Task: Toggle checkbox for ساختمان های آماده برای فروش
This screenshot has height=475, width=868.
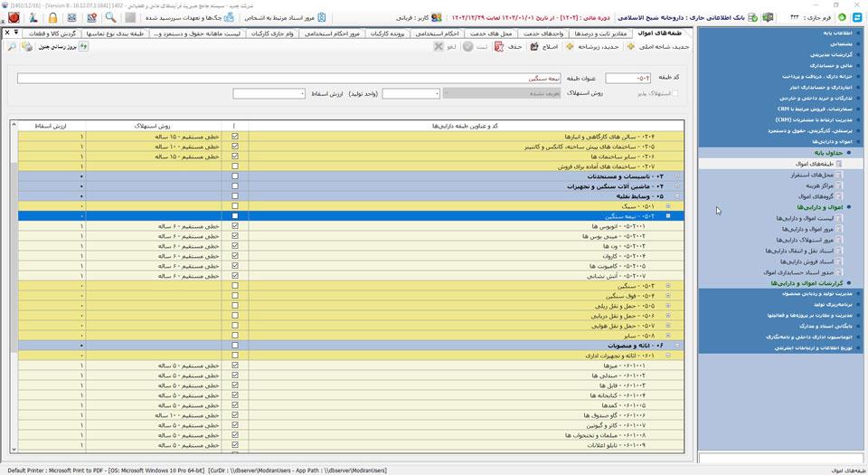Action: pyautogui.click(x=235, y=166)
